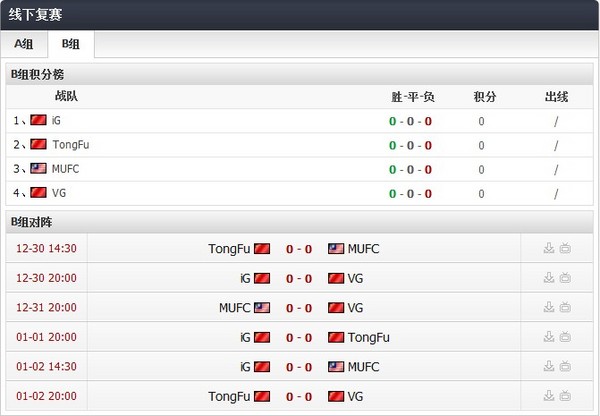Screen dimensions: 600x416
Task: Click Malaysia flag beside MUFC in standings
Action: click(x=39, y=169)
